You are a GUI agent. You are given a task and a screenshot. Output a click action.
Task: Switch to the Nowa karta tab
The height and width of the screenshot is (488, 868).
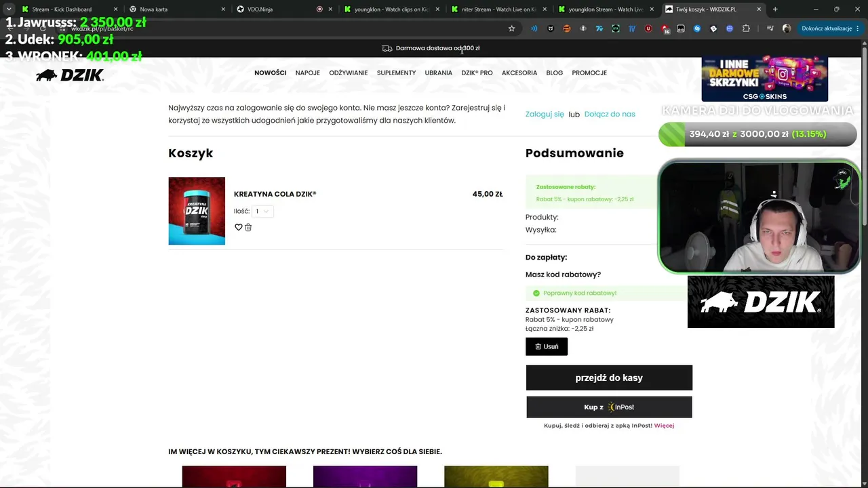click(176, 9)
